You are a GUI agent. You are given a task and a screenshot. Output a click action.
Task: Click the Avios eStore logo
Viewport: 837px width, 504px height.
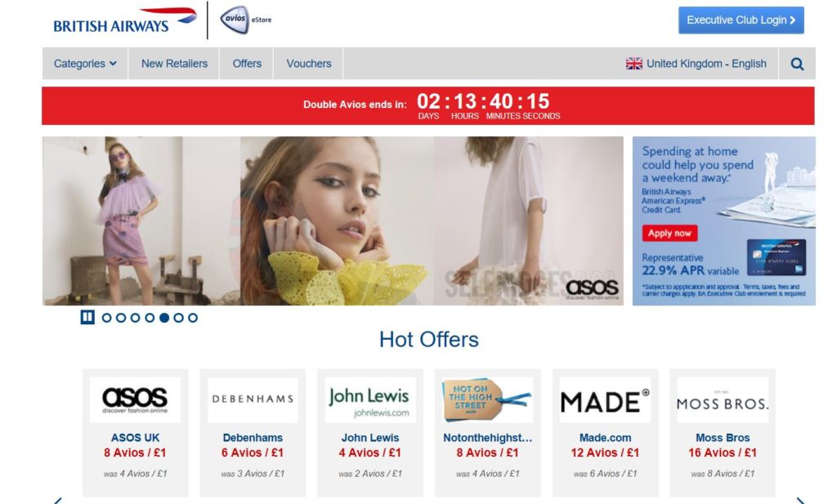click(x=245, y=20)
